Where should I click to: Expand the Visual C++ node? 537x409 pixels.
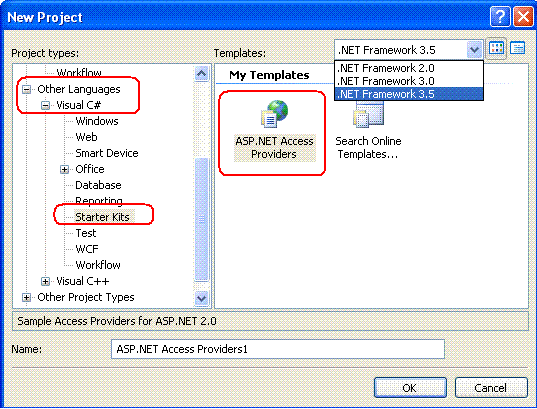coord(45,282)
